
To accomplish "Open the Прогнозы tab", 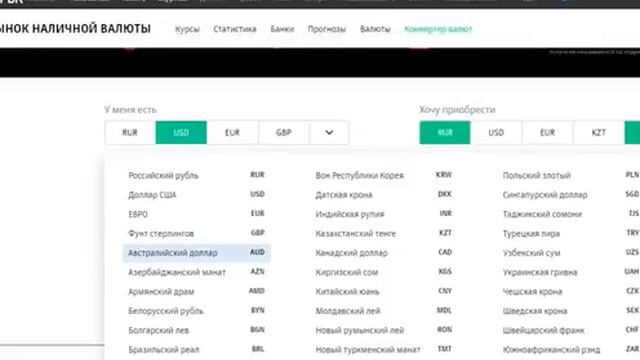I will 327,29.
